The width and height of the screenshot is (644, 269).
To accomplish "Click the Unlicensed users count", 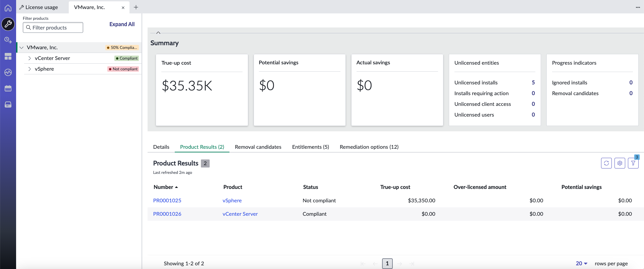I will [x=533, y=115].
